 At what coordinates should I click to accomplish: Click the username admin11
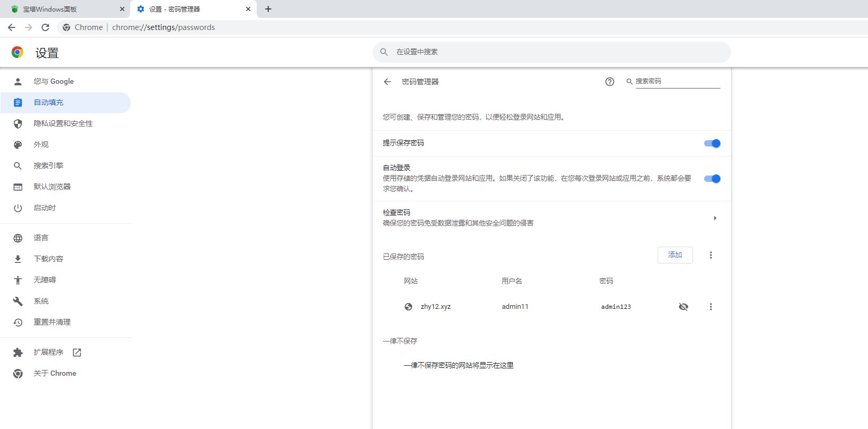[x=515, y=307]
